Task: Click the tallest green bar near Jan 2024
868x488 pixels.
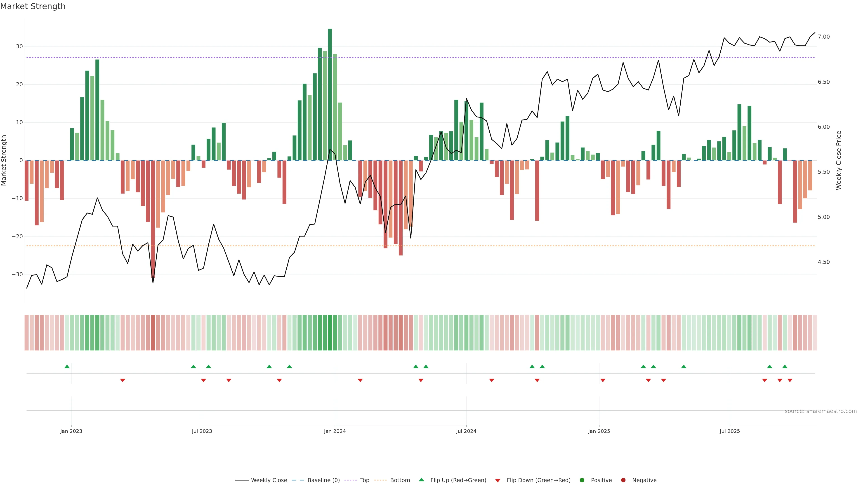Action: coord(330,94)
